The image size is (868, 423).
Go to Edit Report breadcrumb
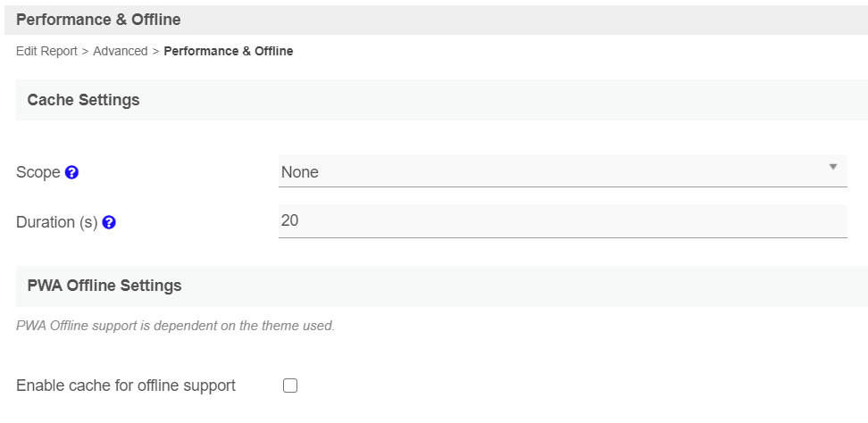[x=46, y=51]
